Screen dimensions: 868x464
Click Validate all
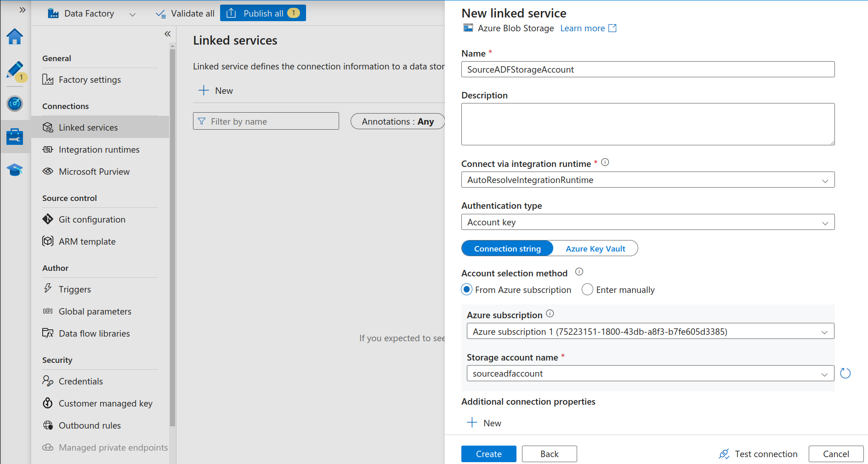[185, 13]
